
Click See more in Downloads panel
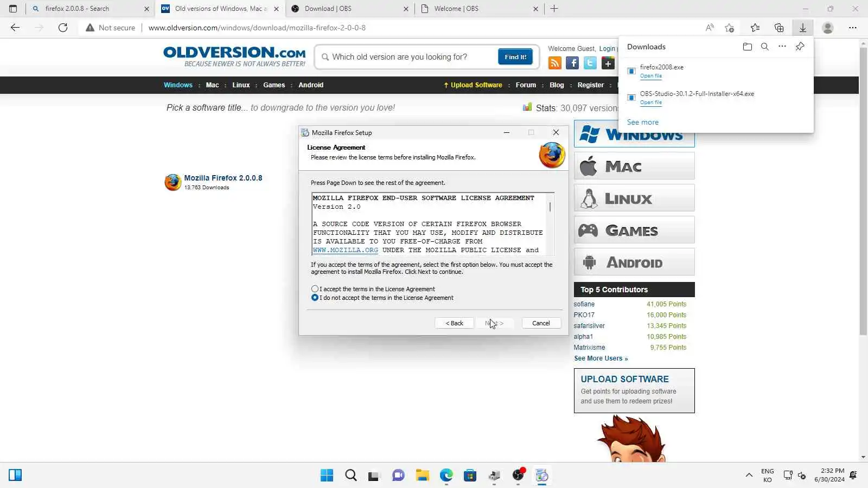643,123
